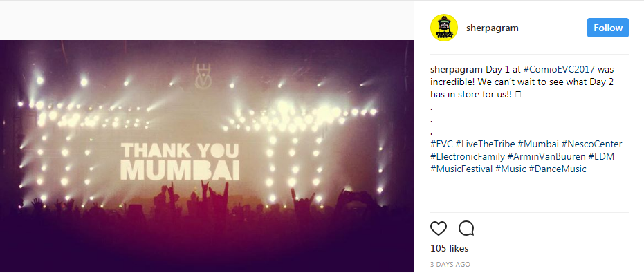Image resolution: width=644 pixels, height=273 pixels.
Task: Open the sherpagram username in the header
Action: (493, 28)
